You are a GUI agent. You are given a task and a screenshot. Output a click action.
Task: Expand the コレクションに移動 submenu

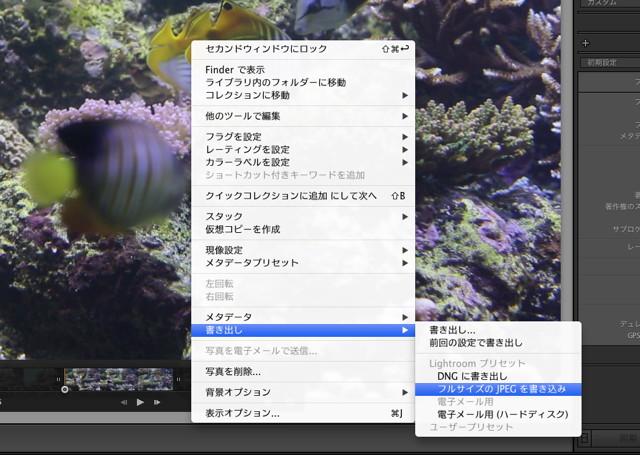point(300,96)
